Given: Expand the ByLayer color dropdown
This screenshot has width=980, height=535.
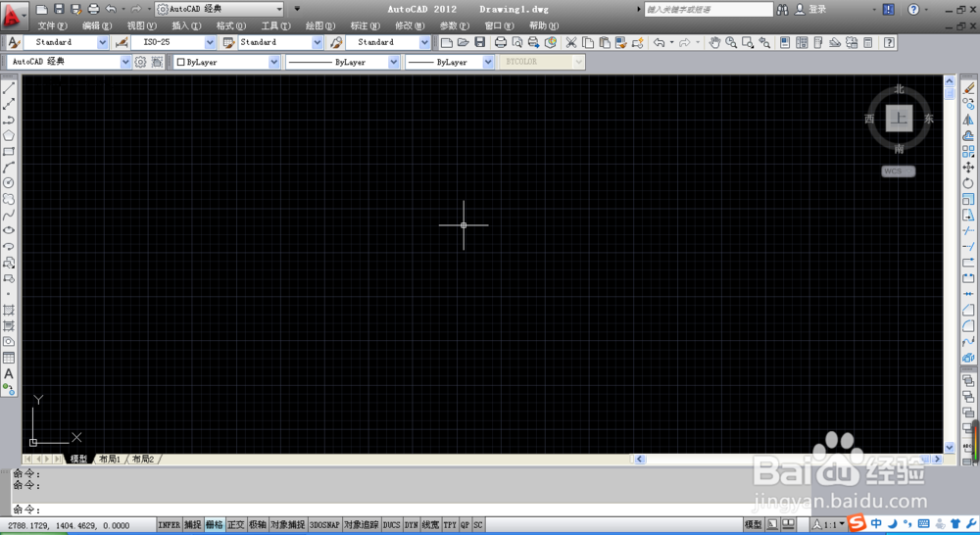Looking at the screenshot, I should [x=273, y=62].
